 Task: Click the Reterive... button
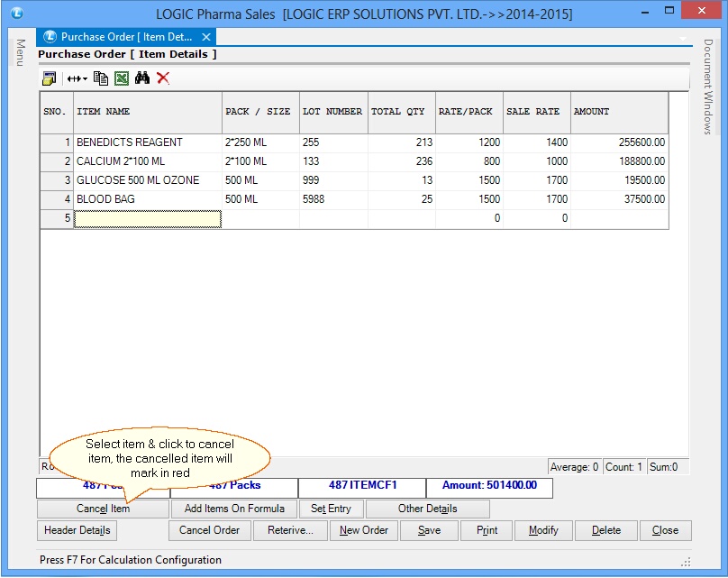tap(290, 530)
